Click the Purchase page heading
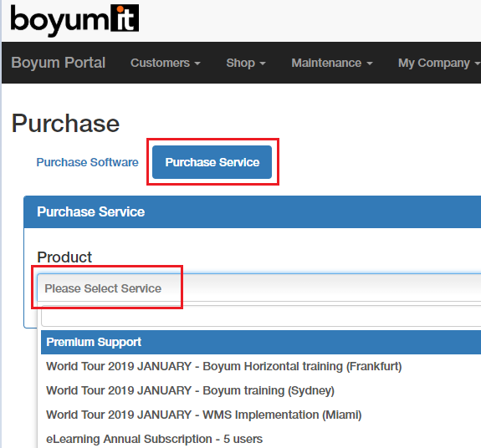Image resolution: width=481 pixels, height=448 pixels. pos(65,124)
